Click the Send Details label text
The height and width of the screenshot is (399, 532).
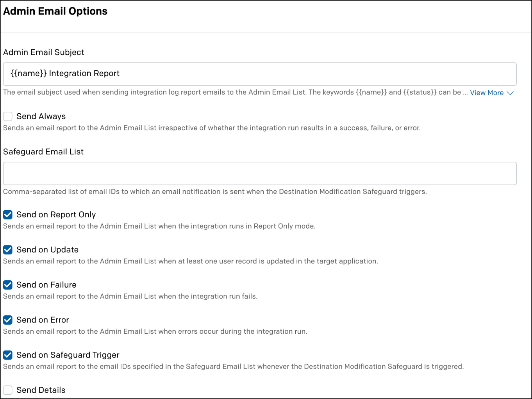[x=41, y=390]
